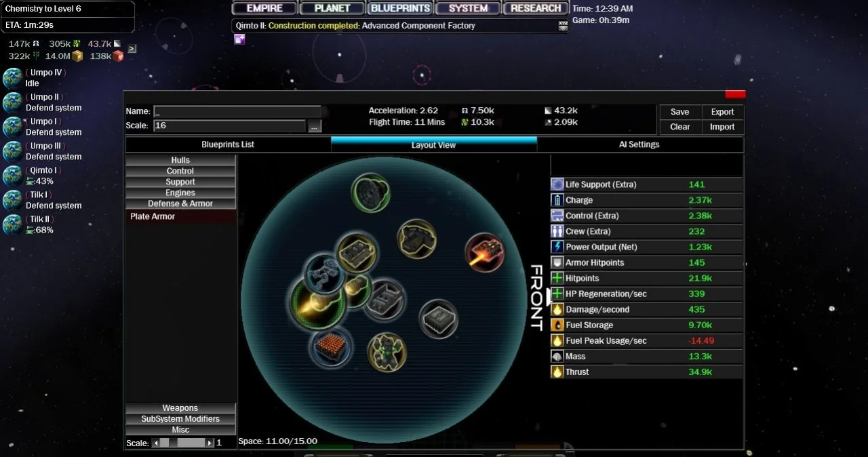Click the Mass stat icon
The image size is (868, 457).
point(557,356)
